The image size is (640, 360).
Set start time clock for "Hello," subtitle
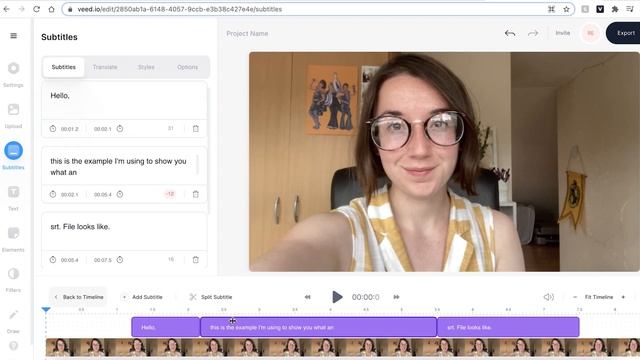[x=53, y=129]
